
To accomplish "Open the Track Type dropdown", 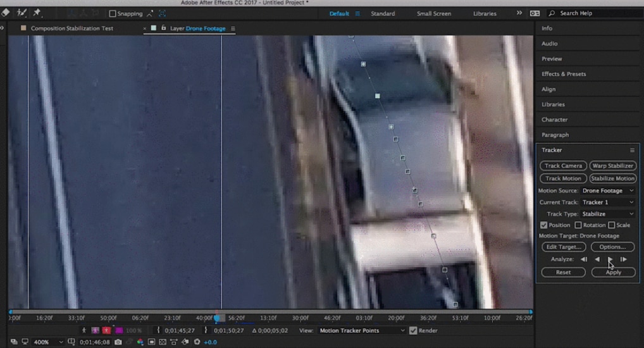I will [608, 214].
